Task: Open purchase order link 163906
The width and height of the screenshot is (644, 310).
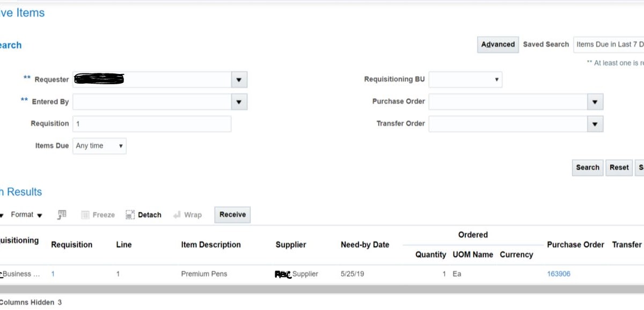Action: tap(559, 274)
